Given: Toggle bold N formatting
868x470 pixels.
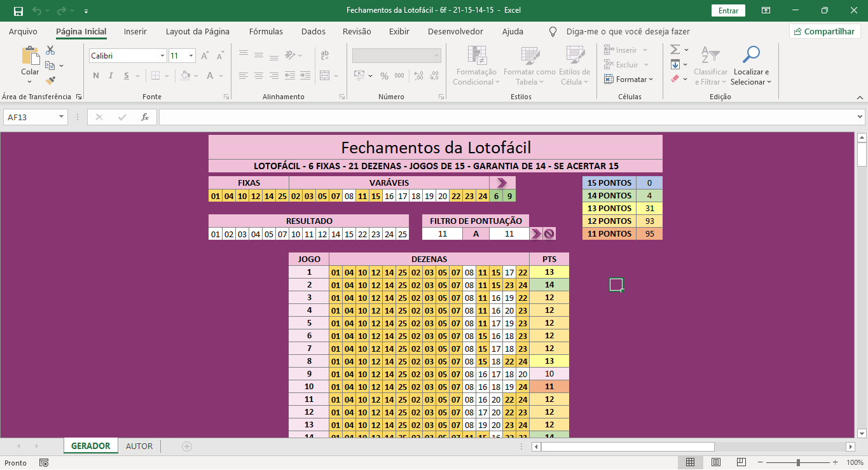Looking at the screenshot, I should 96,76.
